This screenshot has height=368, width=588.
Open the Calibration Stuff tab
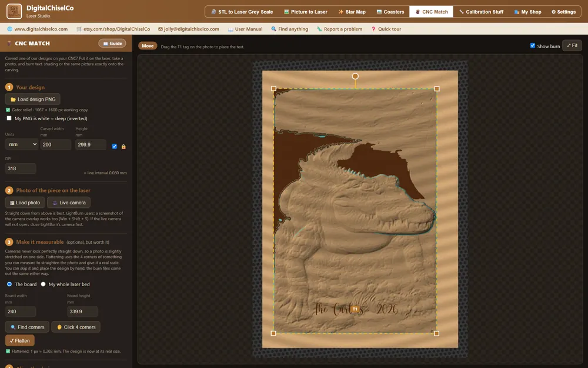[481, 12]
